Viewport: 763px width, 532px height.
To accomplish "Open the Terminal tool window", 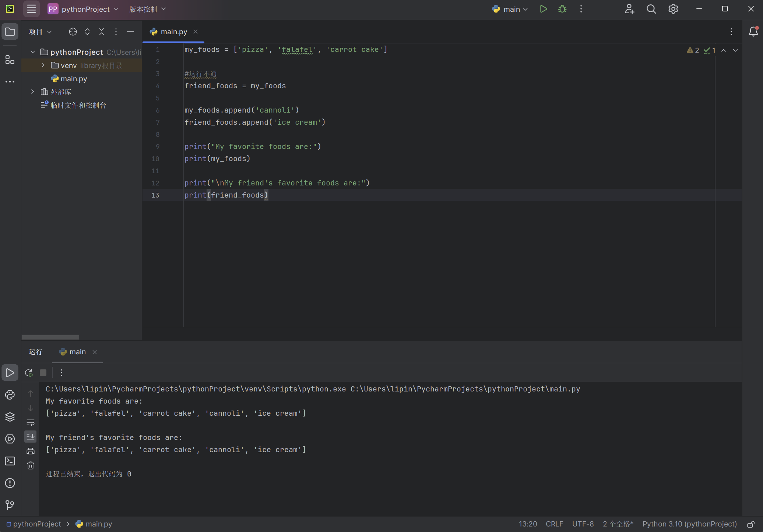I will click(10, 461).
